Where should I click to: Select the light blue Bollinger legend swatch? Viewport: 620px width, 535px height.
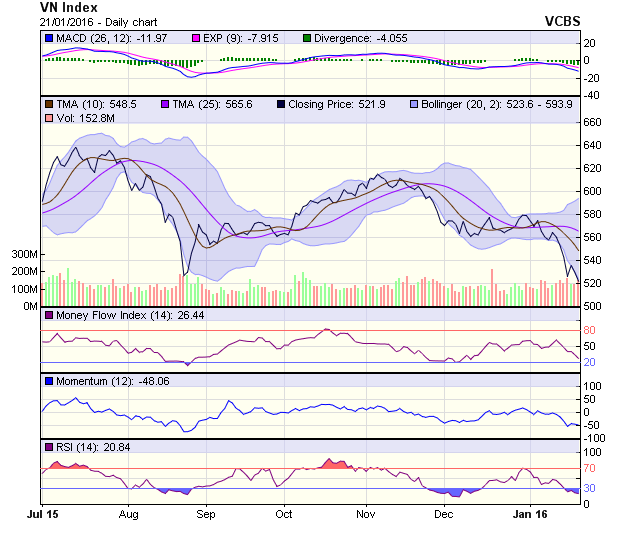[413, 104]
